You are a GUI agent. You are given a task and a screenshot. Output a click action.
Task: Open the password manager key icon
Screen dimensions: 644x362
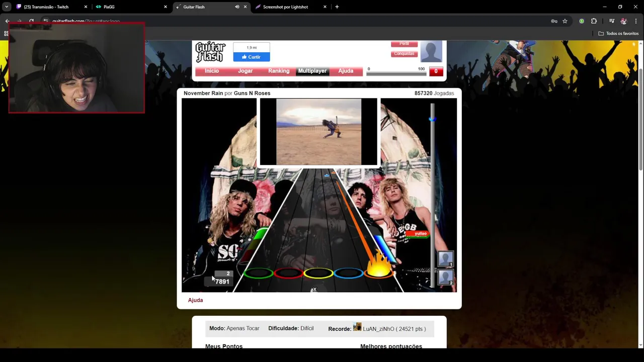coord(554,21)
